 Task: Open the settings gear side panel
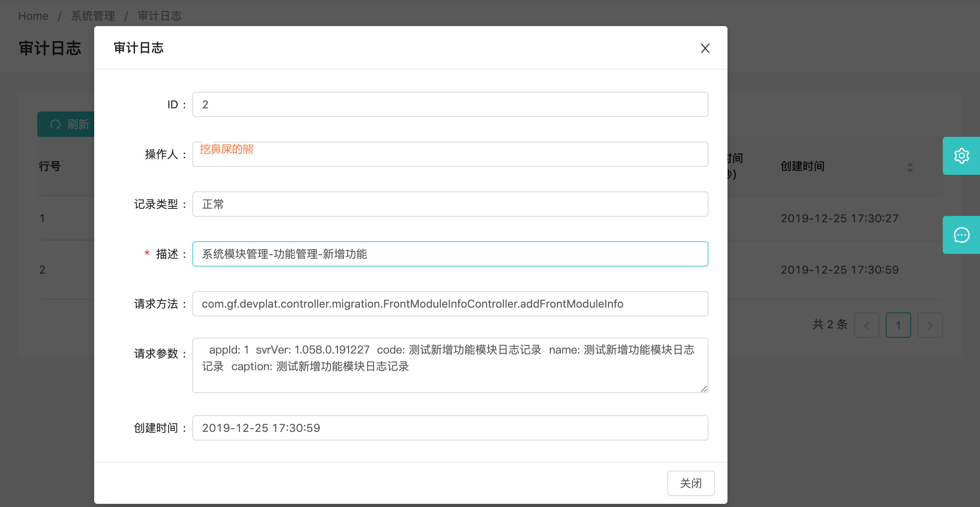tap(961, 156)
